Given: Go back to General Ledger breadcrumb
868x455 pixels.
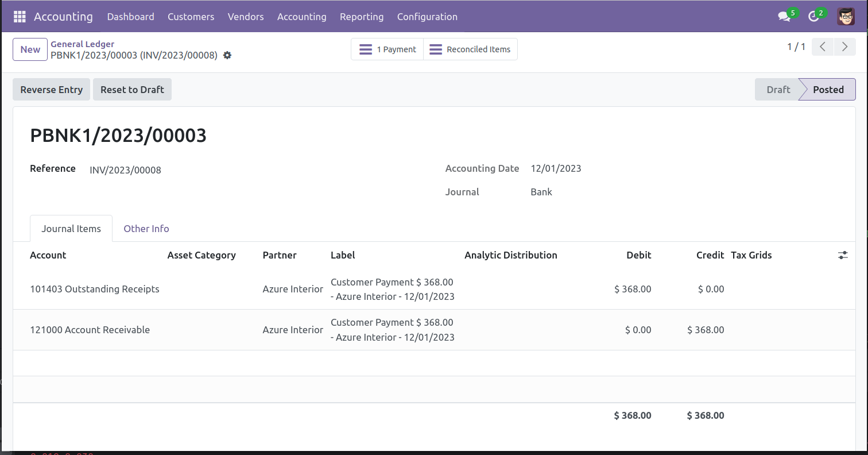Looking at the screenshot, I should (x=82, y=44).
